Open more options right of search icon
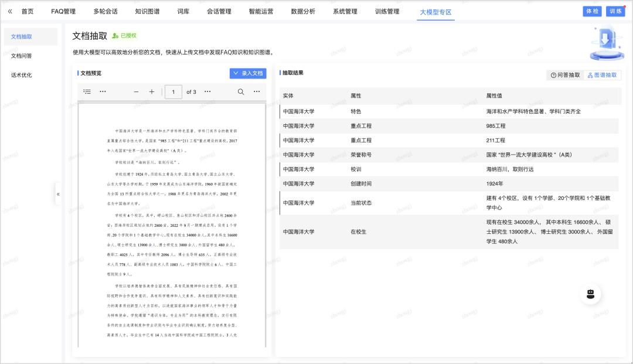The width and height of the screenshot is (633, 364). click(x=257, y=91)
